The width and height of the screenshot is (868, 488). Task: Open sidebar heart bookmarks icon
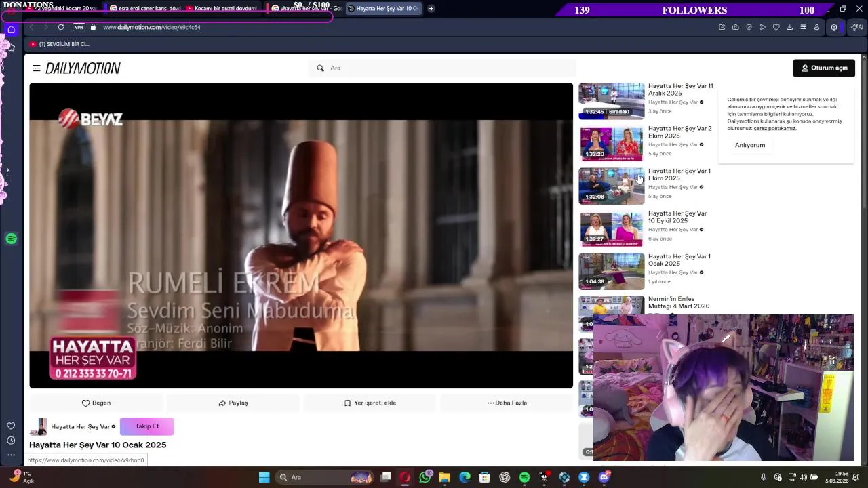pyautogui.click(x=11, y=426)
